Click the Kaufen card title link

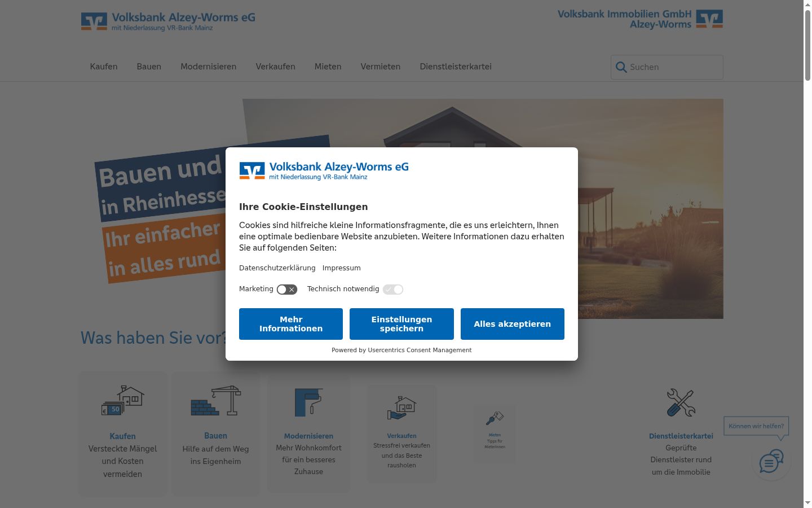coord(123,436)
